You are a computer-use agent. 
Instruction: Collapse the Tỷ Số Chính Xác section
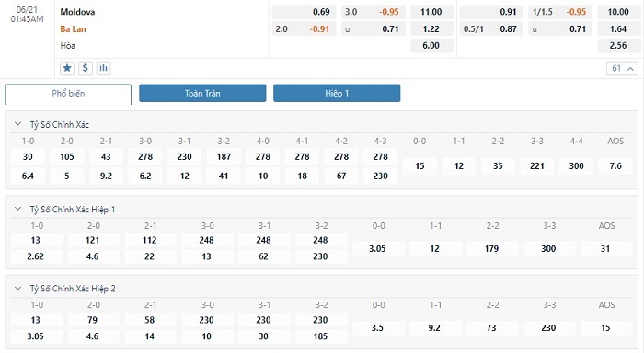click(17, 124)
